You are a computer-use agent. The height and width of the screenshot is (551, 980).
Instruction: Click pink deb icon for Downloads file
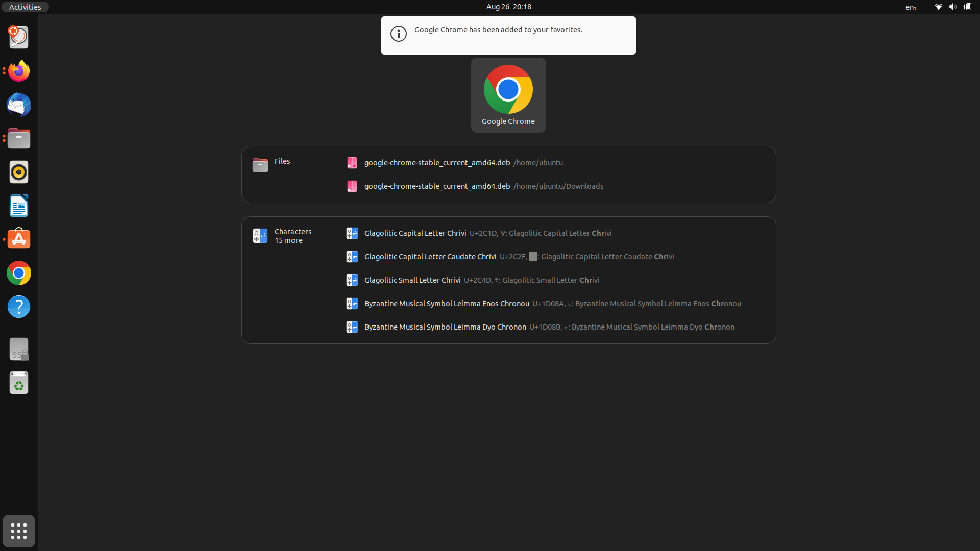352,186
